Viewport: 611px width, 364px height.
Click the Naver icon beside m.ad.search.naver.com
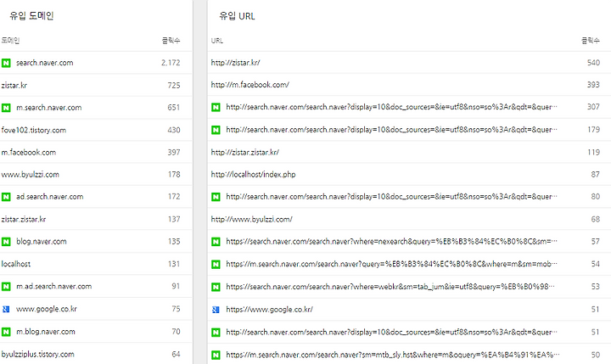tap(6, 287)
